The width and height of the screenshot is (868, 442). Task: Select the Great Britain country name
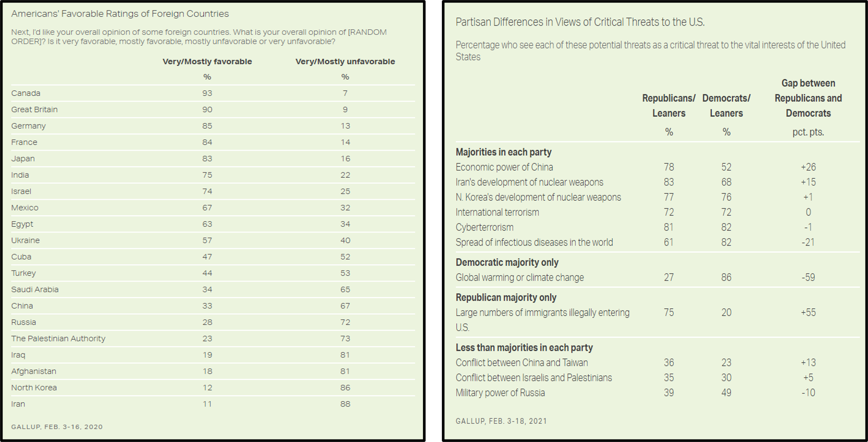(x=34, y=109)
